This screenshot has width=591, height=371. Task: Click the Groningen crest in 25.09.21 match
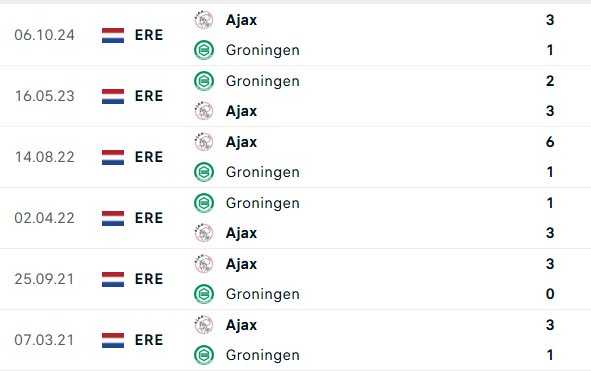click(x=204, y=294)
